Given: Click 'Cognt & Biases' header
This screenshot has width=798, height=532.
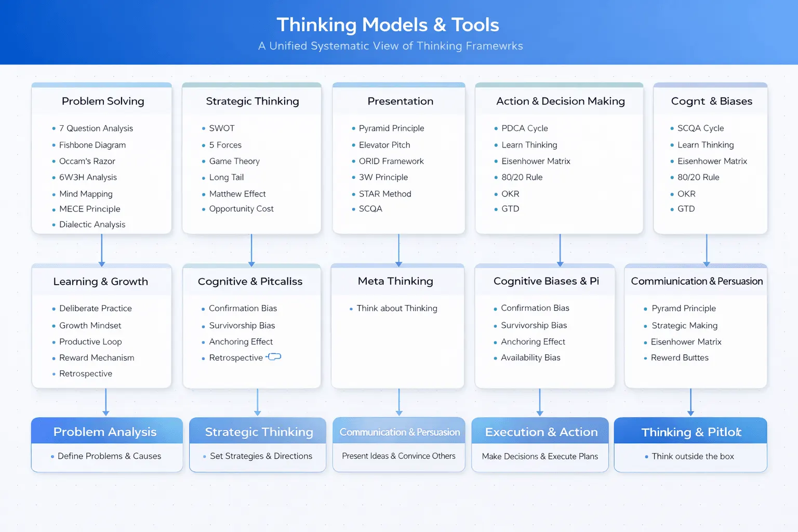Looking at the screenshot, I should pos(712,101).
